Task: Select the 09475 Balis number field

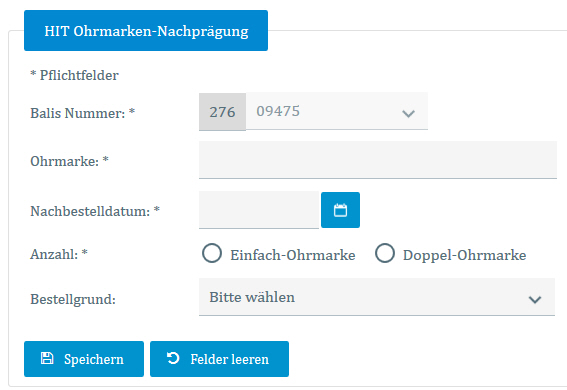Action: [x=337, y=111]
